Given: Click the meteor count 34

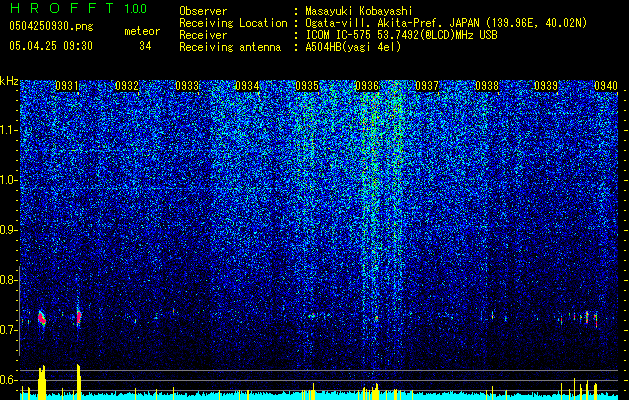Looking at the screenshot, I should [x=145, y=46].
